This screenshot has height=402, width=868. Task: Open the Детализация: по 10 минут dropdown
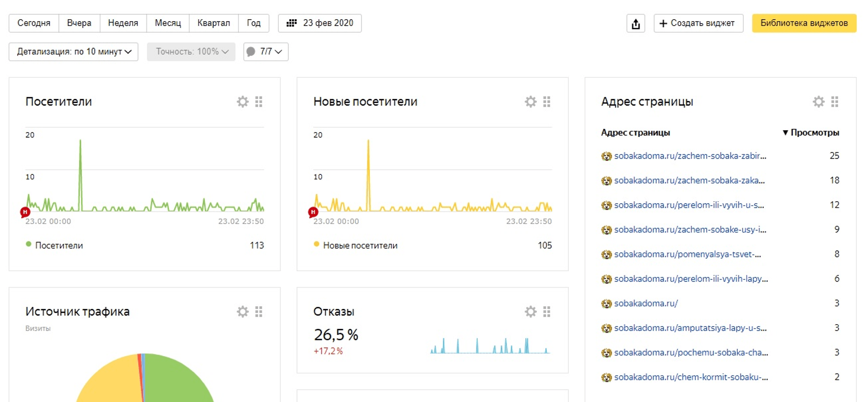[x=74, y=51]
